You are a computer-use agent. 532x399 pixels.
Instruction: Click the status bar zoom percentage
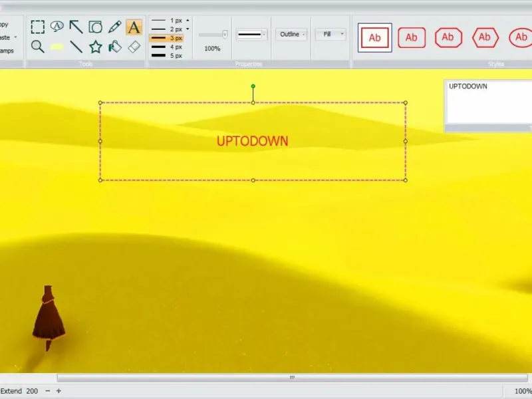[x=523, y=391]
